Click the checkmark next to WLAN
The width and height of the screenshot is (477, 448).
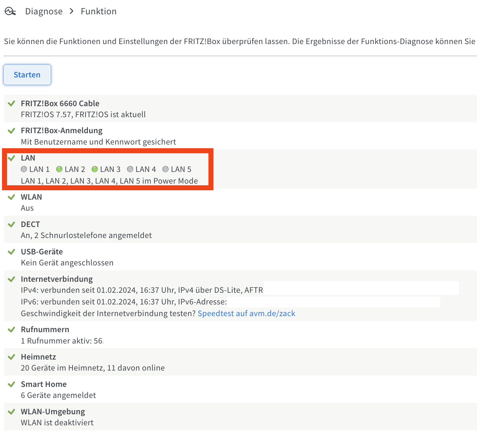pos(12,197)
